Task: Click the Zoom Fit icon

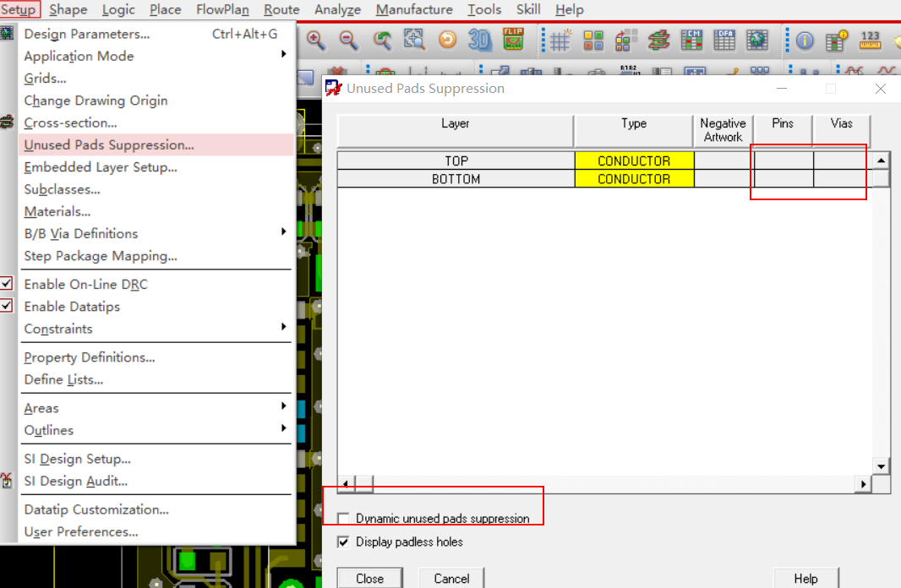Action: coord(414,41)
